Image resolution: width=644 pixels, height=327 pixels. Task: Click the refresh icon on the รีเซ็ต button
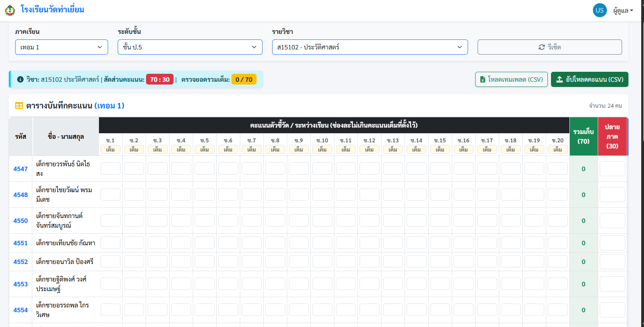click(x=541, y=47)
